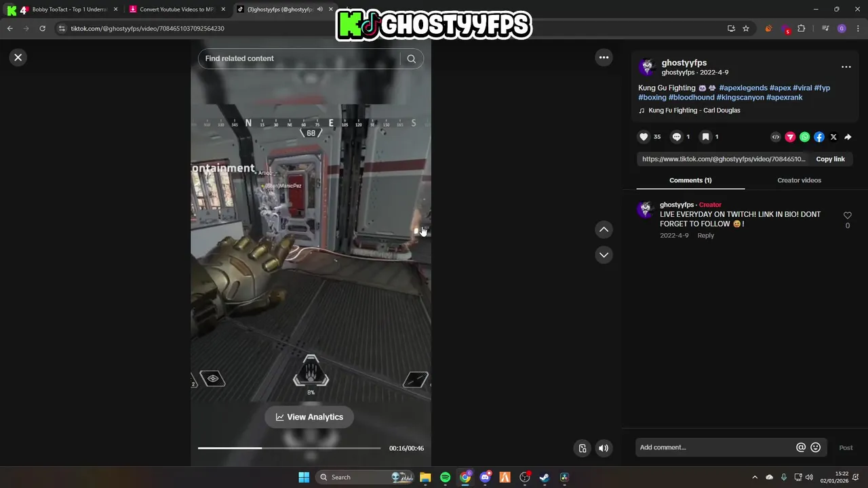Show hidden system tray icons
Image resolution: width=868 pixels, height=488 pixels.
tap(755, 477)
